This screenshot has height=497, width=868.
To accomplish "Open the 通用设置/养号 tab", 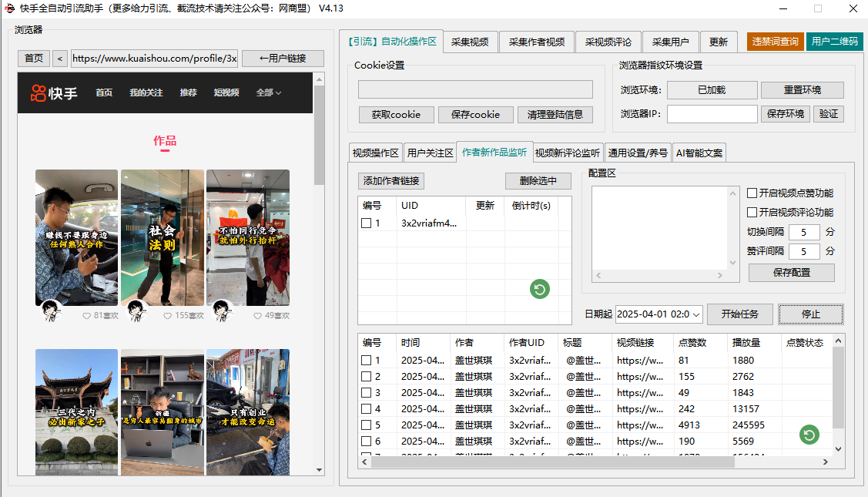I will (x=638, y=153).
